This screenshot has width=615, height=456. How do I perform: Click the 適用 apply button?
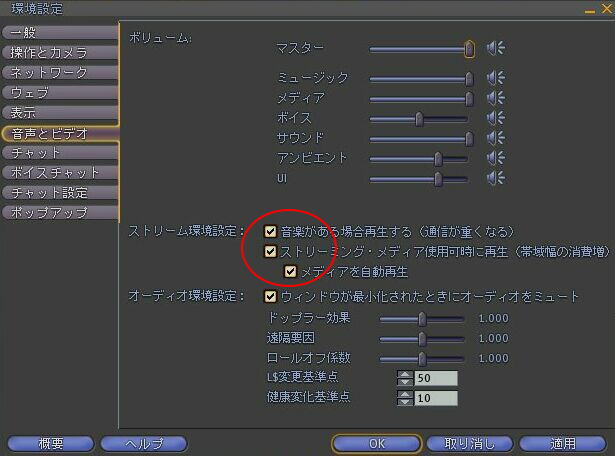pos(563,444)
